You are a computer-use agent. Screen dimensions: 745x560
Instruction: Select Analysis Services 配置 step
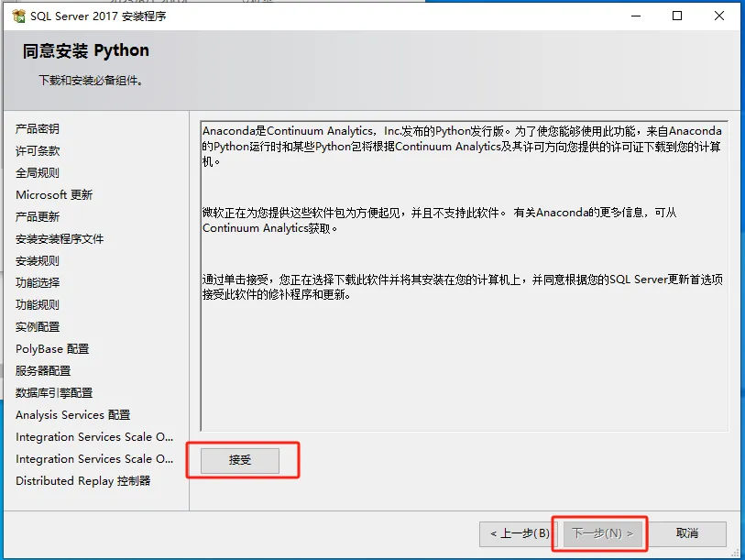72,415
